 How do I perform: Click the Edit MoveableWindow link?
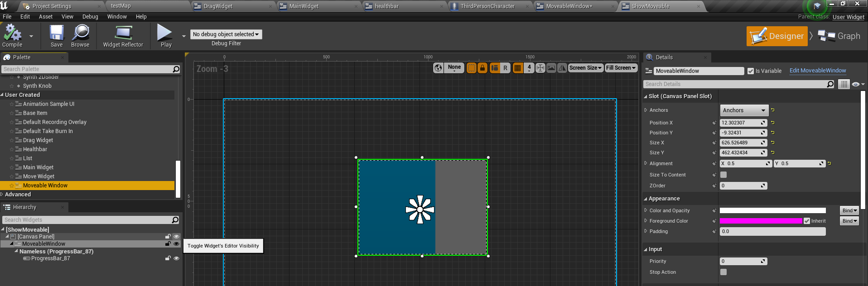click(x=818, y=71)
